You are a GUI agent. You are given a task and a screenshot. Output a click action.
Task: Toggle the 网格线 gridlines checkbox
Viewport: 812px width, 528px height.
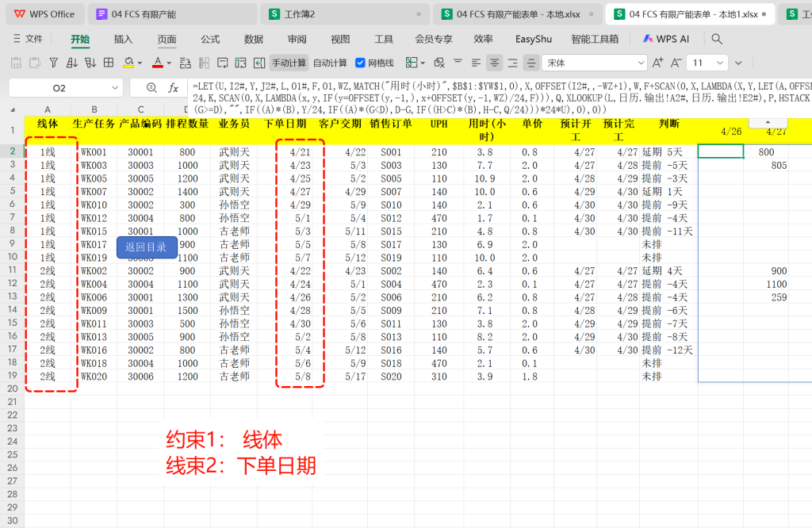pos(360,63)
